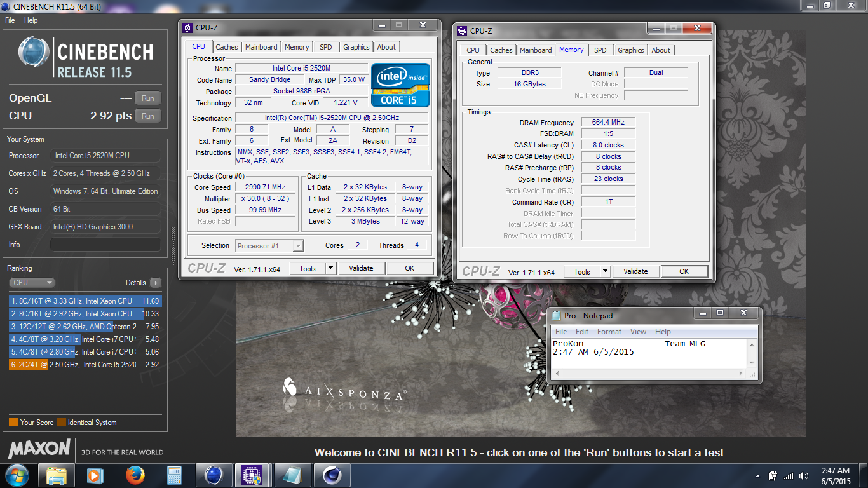Open Graphics tab in right CPU-Z window
This screenshot has width=868, height=488.
[x=631, y=50]
